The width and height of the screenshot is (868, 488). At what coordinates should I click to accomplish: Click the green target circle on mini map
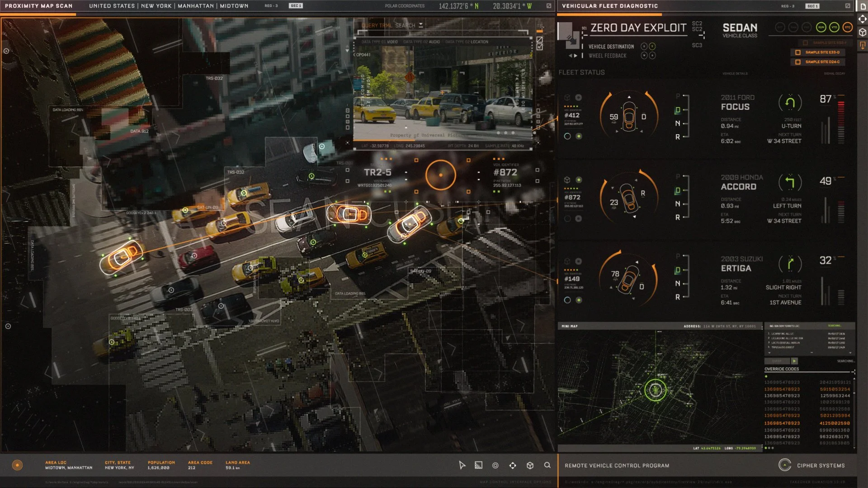tap(656, 389)
